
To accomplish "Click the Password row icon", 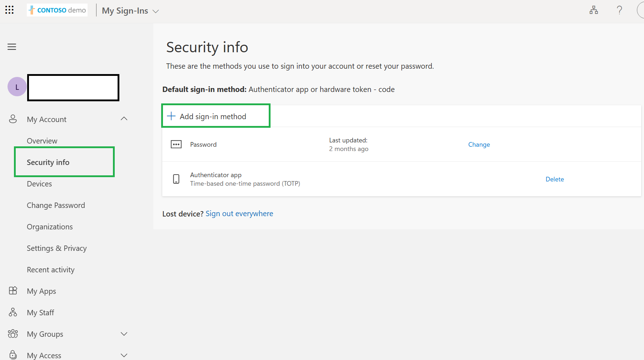I will [176, 144].
